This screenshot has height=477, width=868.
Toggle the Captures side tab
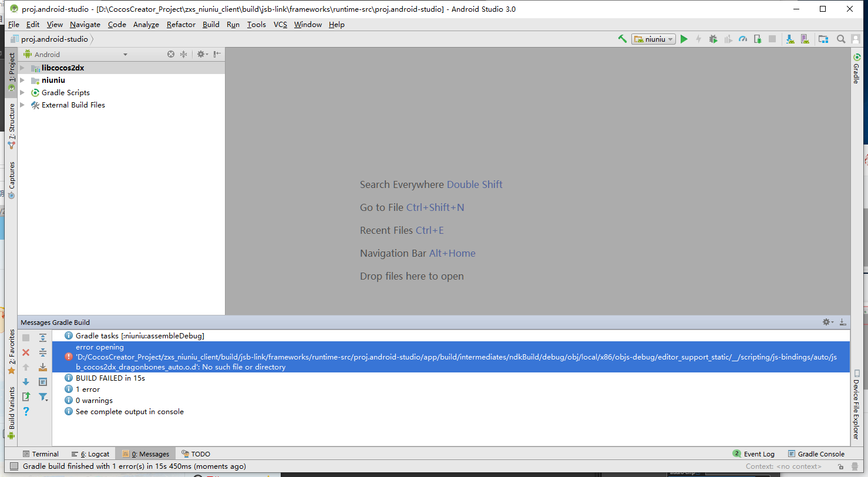(x=11, y=180)
